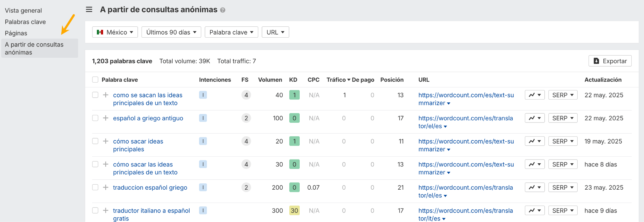644x222 pixels.
Task: Select checkbox for 'traduccion español griego' row
Action: pos(95,187)
